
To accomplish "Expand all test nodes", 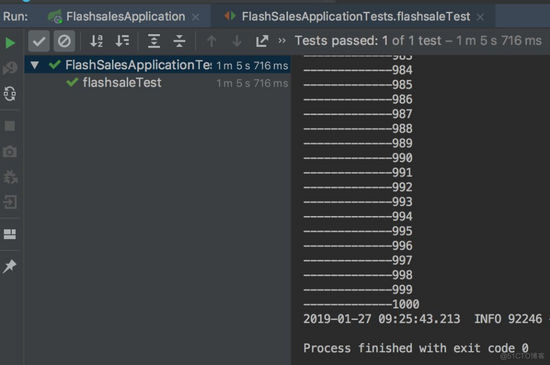I will [x=154, y=41].
